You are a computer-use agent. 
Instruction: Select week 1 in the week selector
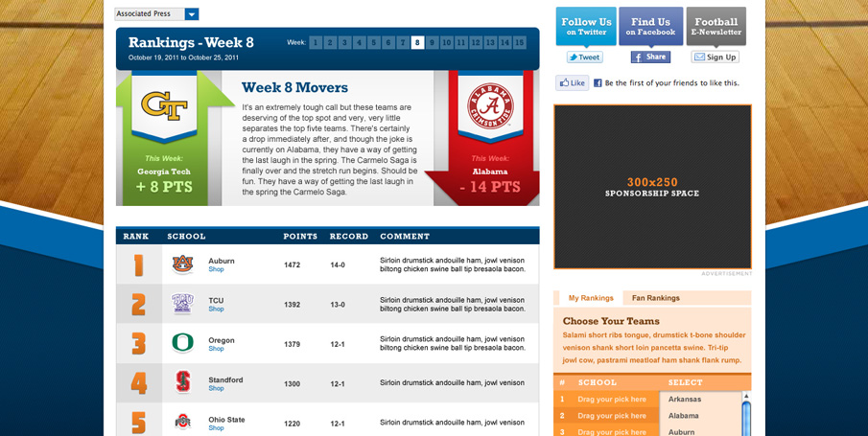point(315,42)
